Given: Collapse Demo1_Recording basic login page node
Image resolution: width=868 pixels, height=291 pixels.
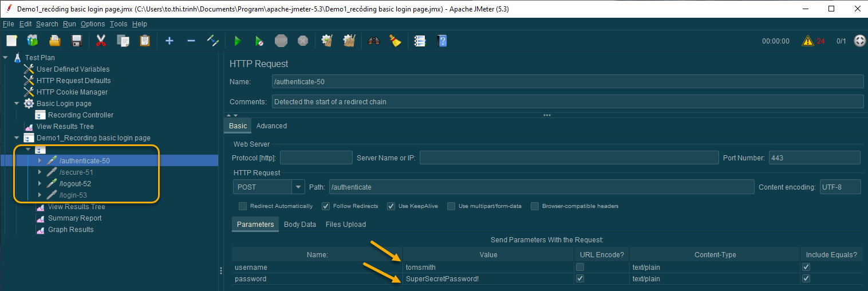Looking at the screenshot, I should pyautogui.click(x=17, y=138).
